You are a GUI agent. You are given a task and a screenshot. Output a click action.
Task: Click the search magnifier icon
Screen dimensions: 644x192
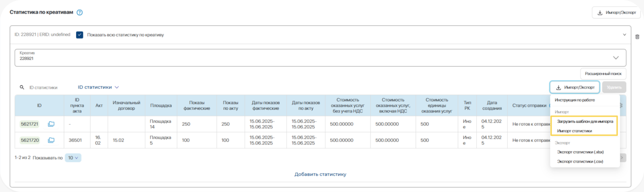[22, 87]
